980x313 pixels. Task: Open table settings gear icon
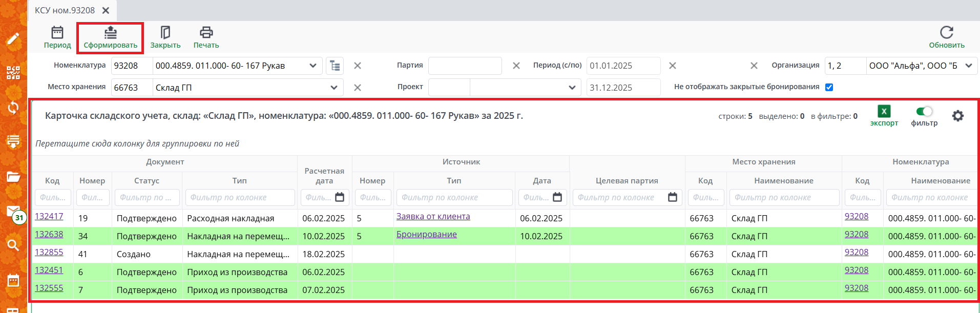point(957,116)
